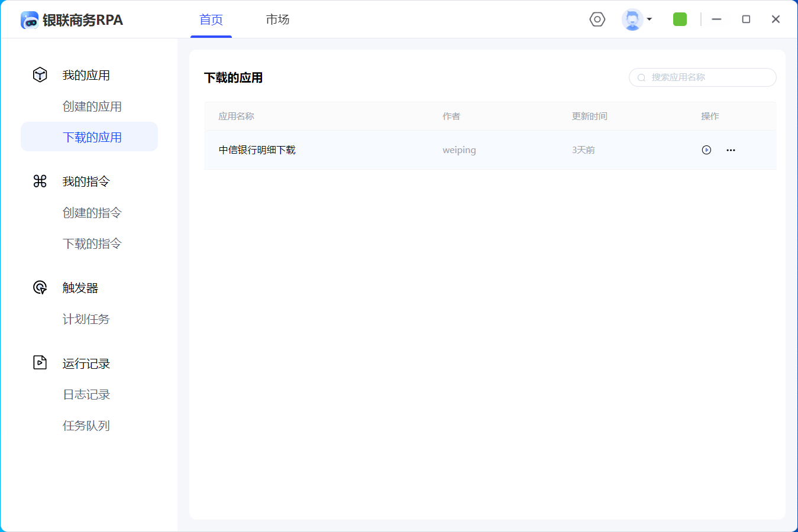Click the 银联商务RPA robot logo
The width and height of the screenshot is (798, 532).
pyautogui.click(x=30, y=20)
